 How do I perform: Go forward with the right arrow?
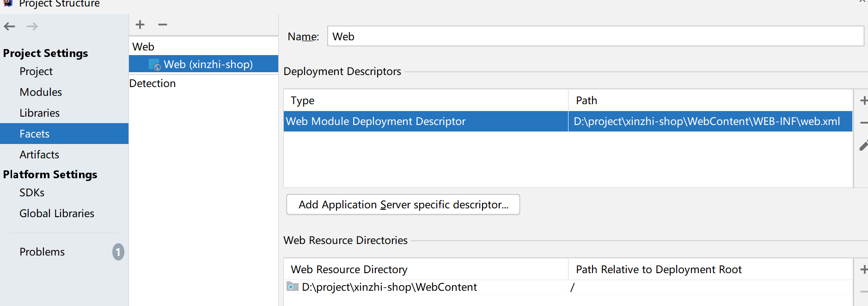pos(32,26)
